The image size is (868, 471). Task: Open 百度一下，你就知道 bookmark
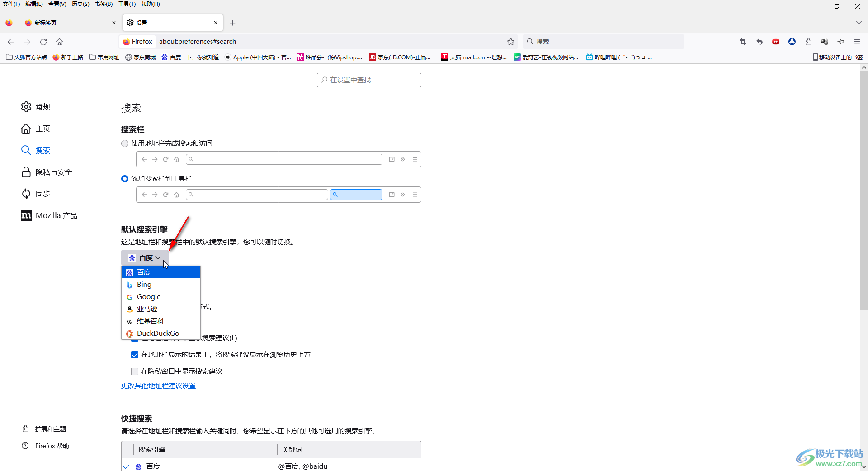pos(190,57)
